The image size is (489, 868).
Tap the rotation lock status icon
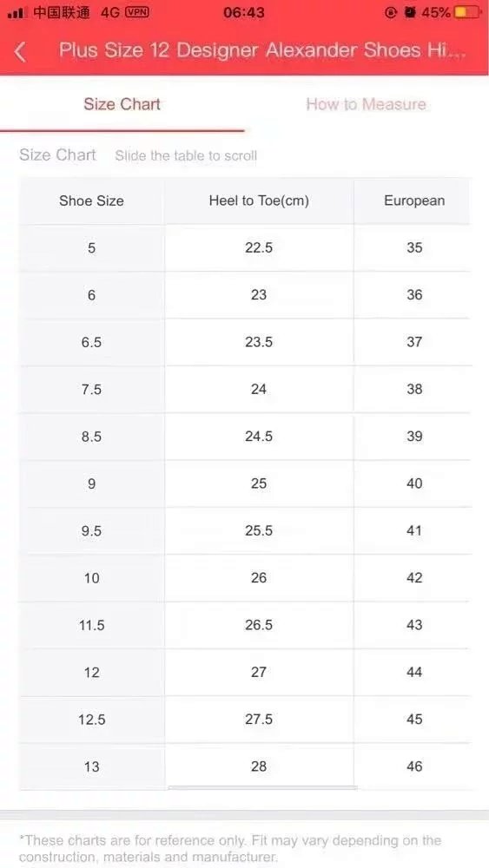tap(391, 13)
